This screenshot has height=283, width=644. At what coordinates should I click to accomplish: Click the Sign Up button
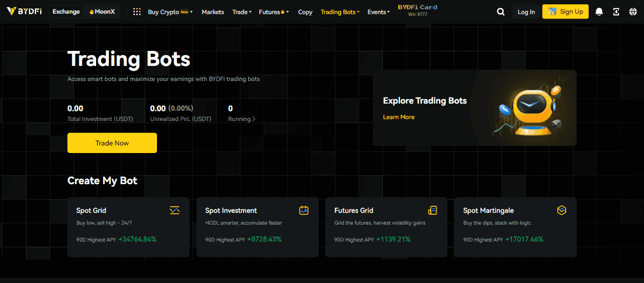tap(565, 12)
